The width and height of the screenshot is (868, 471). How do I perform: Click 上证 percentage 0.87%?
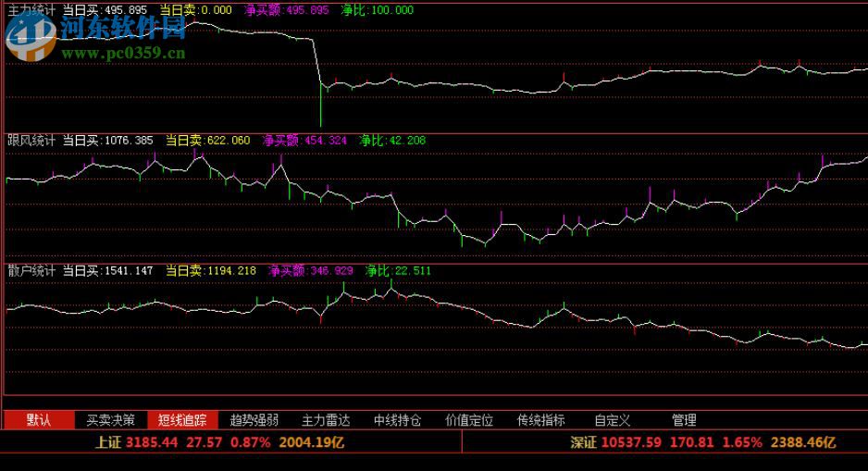coord(250,442)
